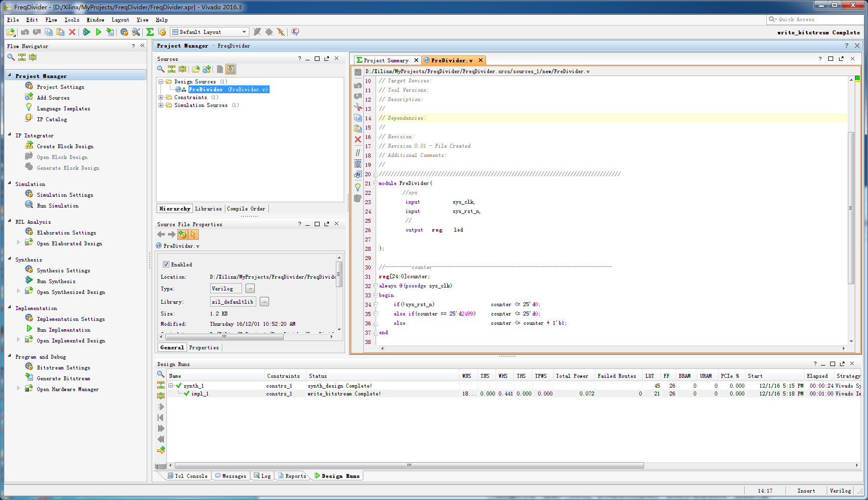The width and height of the screenshot is (868, 500).
Task: Click the Quick Take speech-bubble icon in toolbar
Action: pos(295,32)
